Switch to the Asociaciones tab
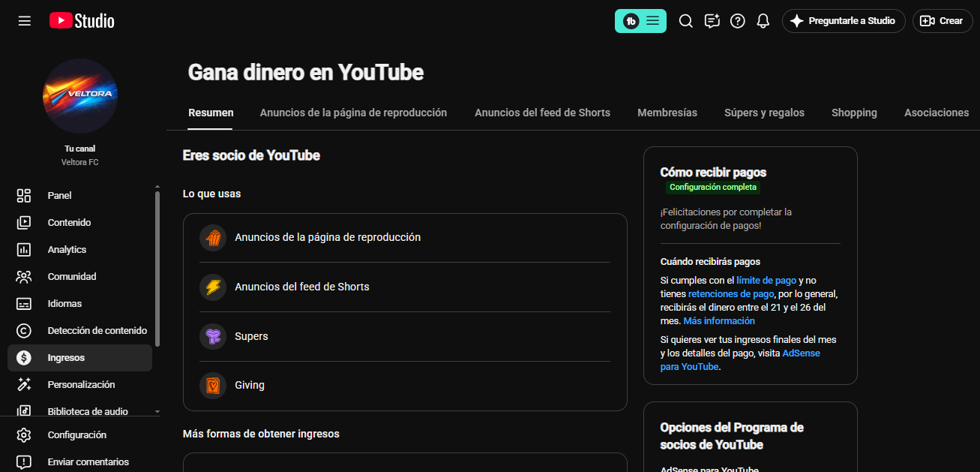Viewport: 980px width, 472px height. [x=937, y=113]
